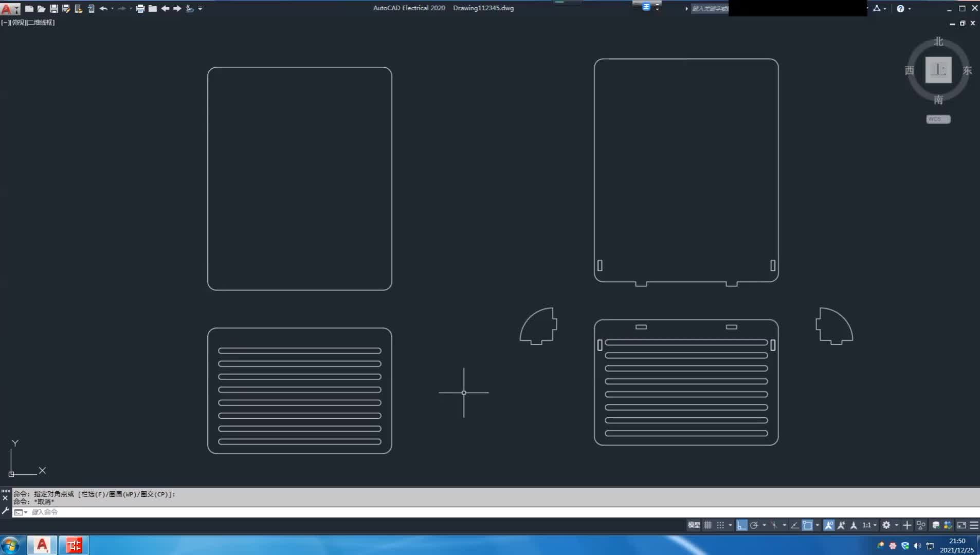The height and width of the screenshot is (555, 980).
Task: Customize Quick Access Toolbar dropdown arrow
Action: point(200,8)
